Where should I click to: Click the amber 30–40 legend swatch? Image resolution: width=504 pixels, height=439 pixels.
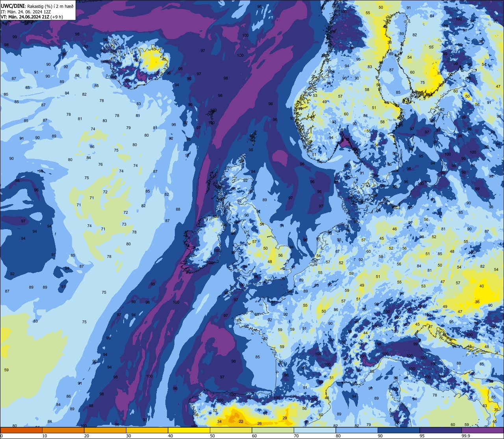(x=147, y=430)
